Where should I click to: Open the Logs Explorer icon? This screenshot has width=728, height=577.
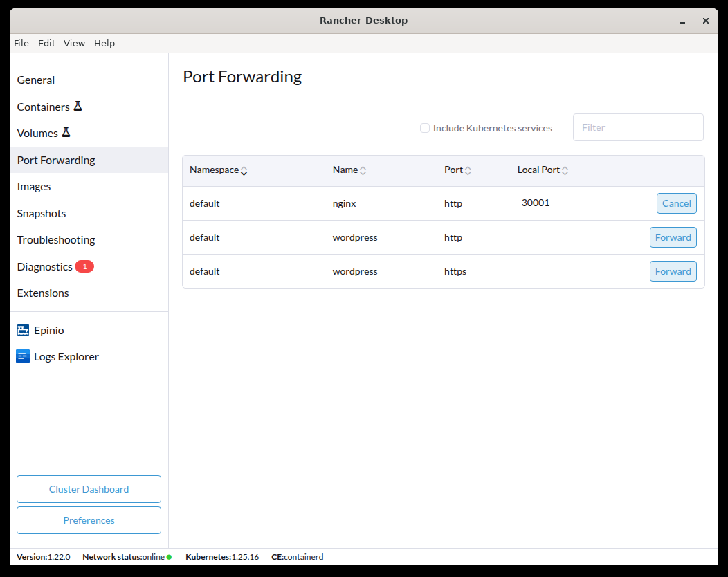click(23, 357)
